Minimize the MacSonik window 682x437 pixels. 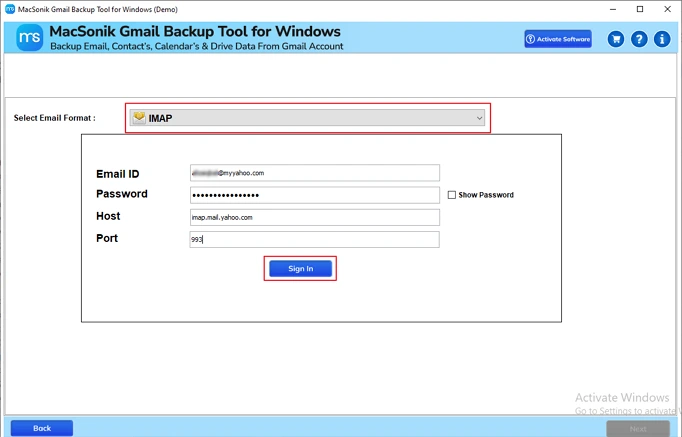coord(613,9)
